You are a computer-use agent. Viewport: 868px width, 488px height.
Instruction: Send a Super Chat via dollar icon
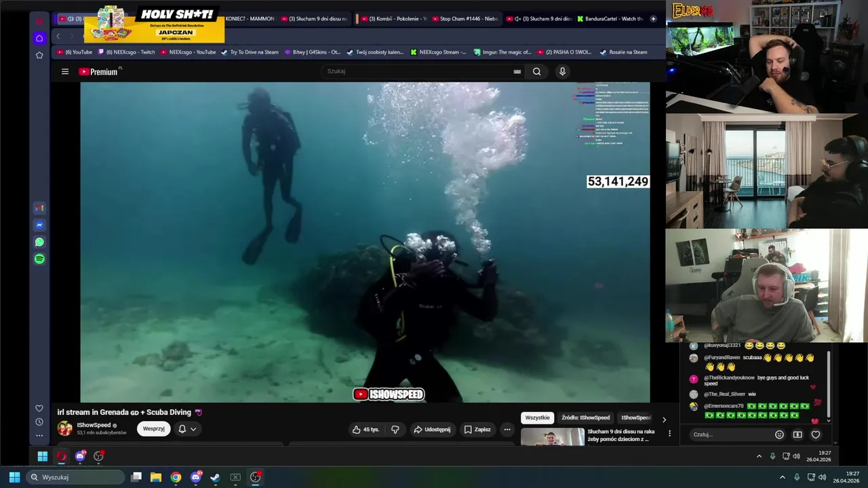pos(797,434)
